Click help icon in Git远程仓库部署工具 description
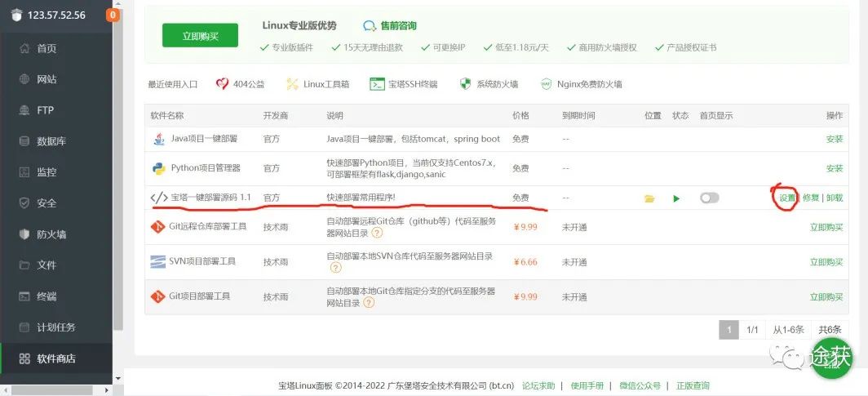Image resolution: width=868 pixels, height=396 pixels. click(x=376, y=234)
